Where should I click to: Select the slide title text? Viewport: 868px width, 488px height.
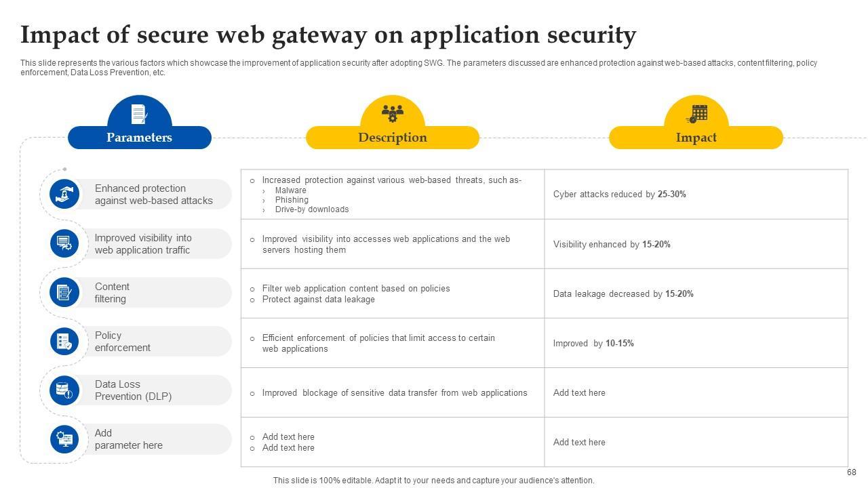tap(328, 35)
